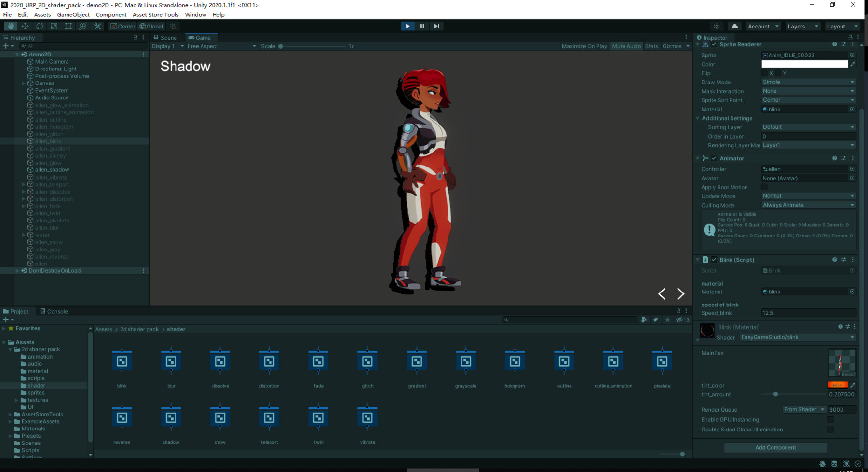The image size is (868, 472).
Task: Select the Rect Transform tool
Action: tap(68, 26)
